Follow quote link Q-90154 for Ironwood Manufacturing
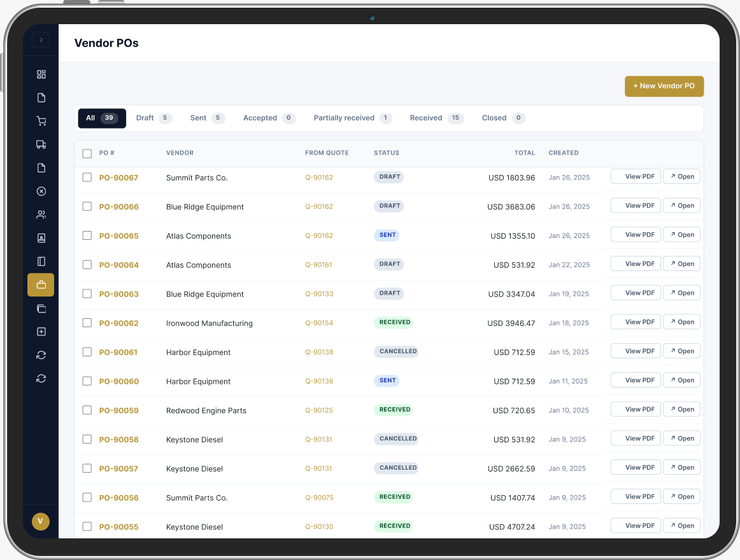The width and height of the screenshot is (740, 560). pos(319,323)
